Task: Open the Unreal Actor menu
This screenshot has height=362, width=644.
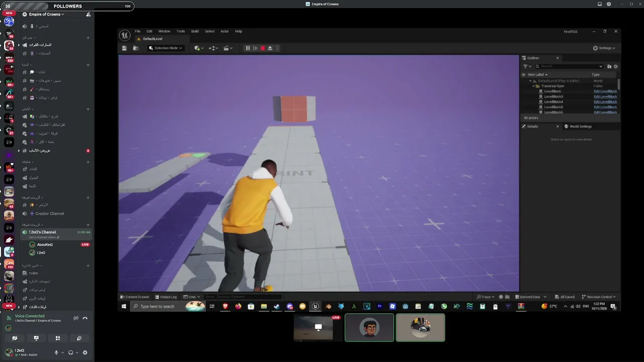Action: pyautogui.click(x=224, y=31)
